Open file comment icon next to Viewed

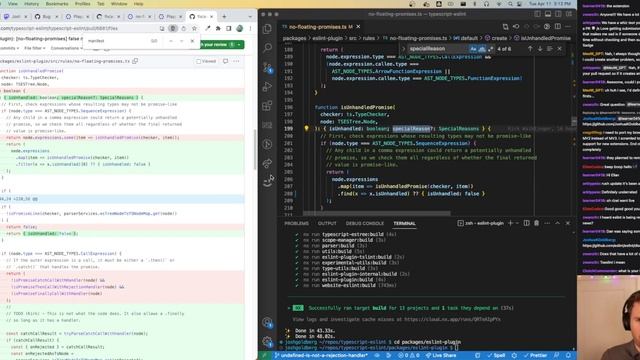point(225,61)
